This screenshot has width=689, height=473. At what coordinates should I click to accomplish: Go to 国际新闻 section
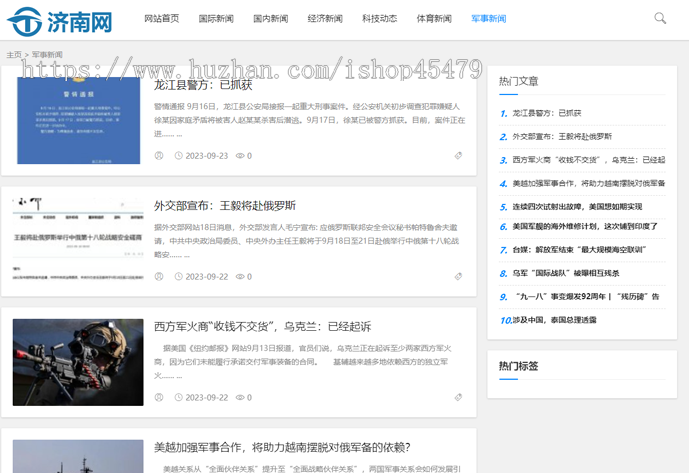[216, 18]
